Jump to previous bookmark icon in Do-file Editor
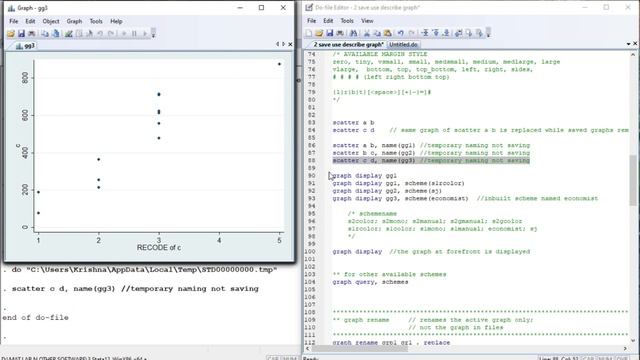This screenshot has height=360, width=640. 436,33
